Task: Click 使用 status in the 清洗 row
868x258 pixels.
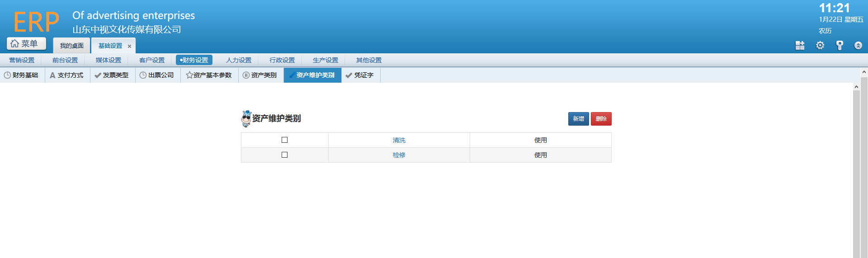Action: coord(540,140)
